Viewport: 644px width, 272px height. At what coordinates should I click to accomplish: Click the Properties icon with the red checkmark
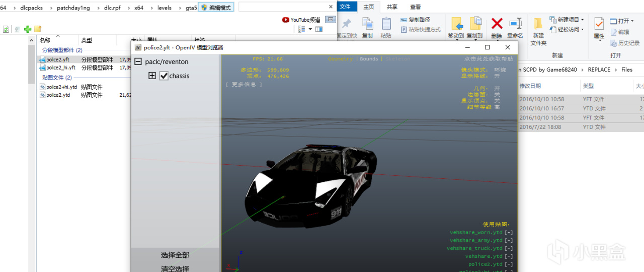(599, 24)
